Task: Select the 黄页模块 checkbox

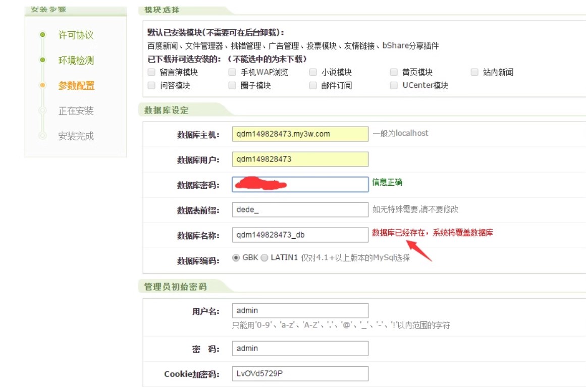Action: pos(394,72)
